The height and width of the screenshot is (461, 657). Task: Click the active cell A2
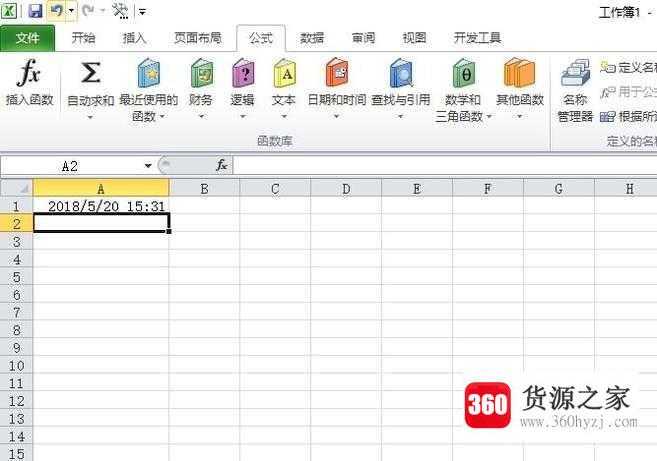click(101, 223)
